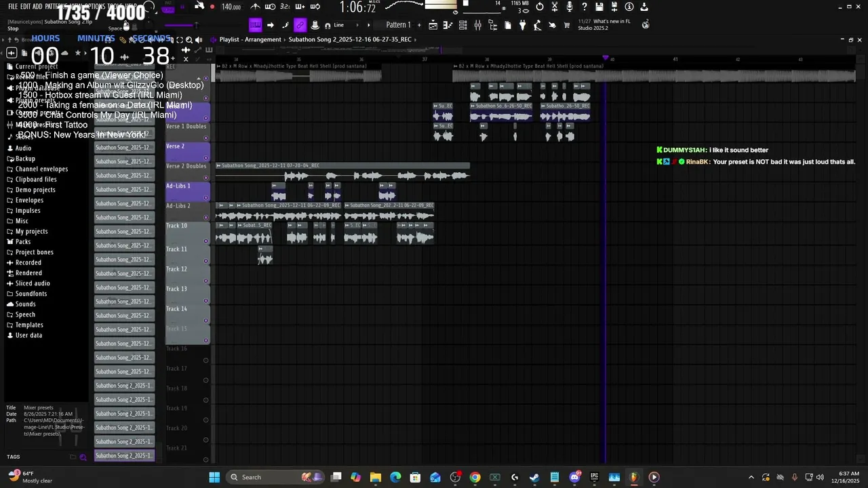868x488 pixels.
Task: Click the export render icon
Action: [x=644, y=7]
